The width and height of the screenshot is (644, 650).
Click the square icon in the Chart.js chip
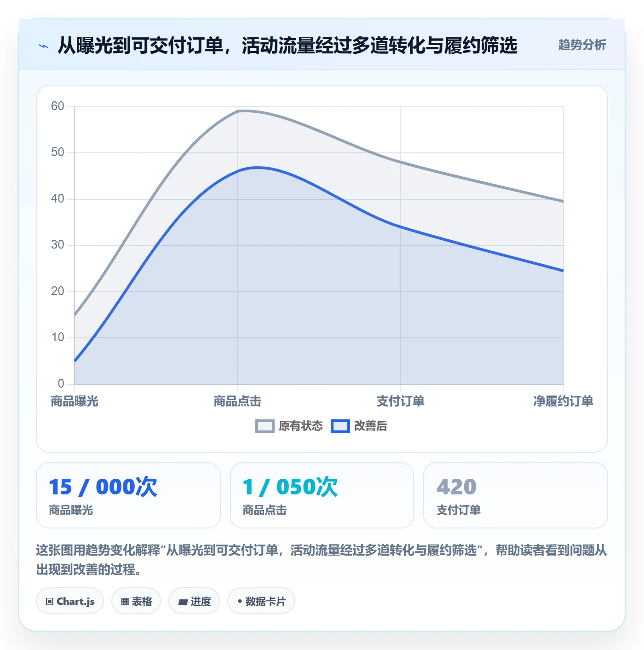click(50, 602)
